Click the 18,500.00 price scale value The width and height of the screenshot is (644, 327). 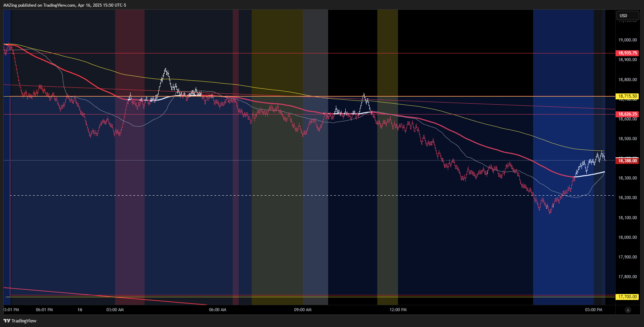click(628, 139)
